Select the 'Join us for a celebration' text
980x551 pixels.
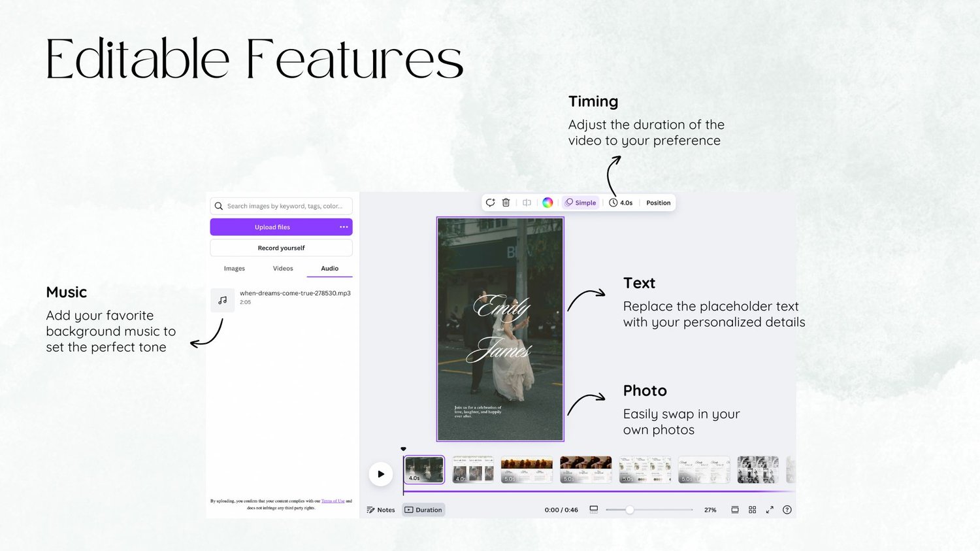(478, 411)
